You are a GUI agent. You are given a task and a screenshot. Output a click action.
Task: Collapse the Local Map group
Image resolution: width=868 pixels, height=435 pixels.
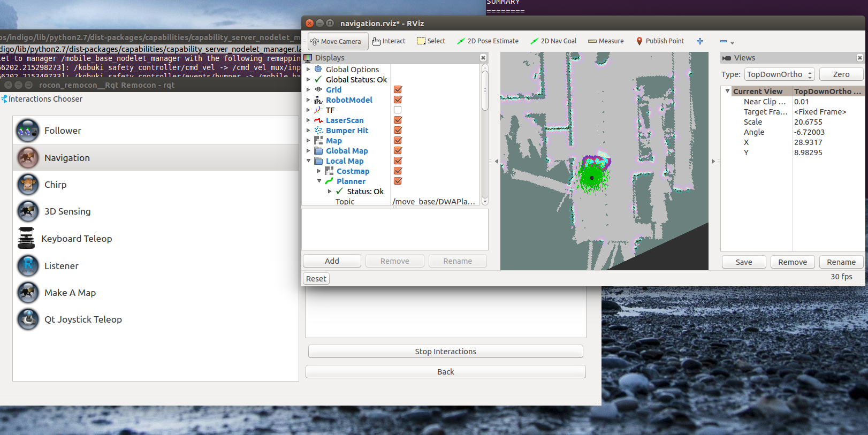click(308, 161)
